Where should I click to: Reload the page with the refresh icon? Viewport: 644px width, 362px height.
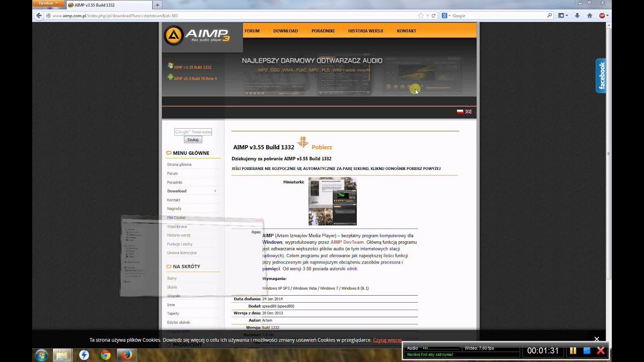(433, 16)
